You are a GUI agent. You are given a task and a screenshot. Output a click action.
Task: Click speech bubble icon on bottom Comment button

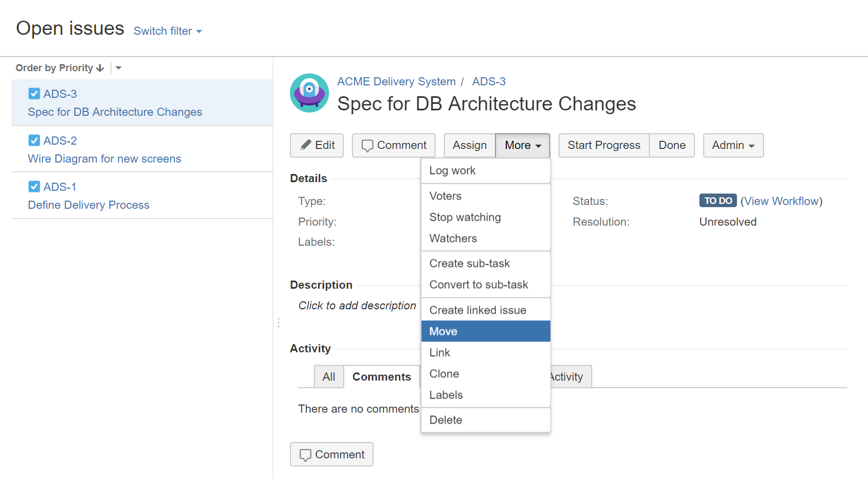coord(306,455)
